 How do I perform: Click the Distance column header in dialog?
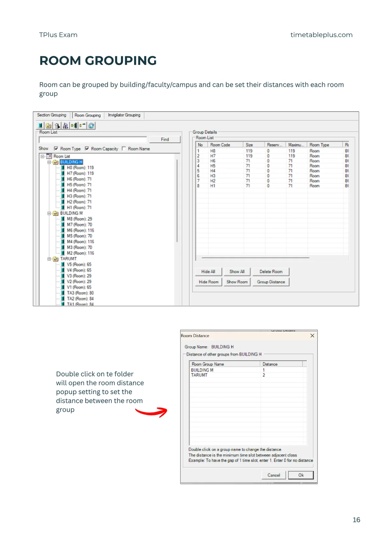(281, 364)
